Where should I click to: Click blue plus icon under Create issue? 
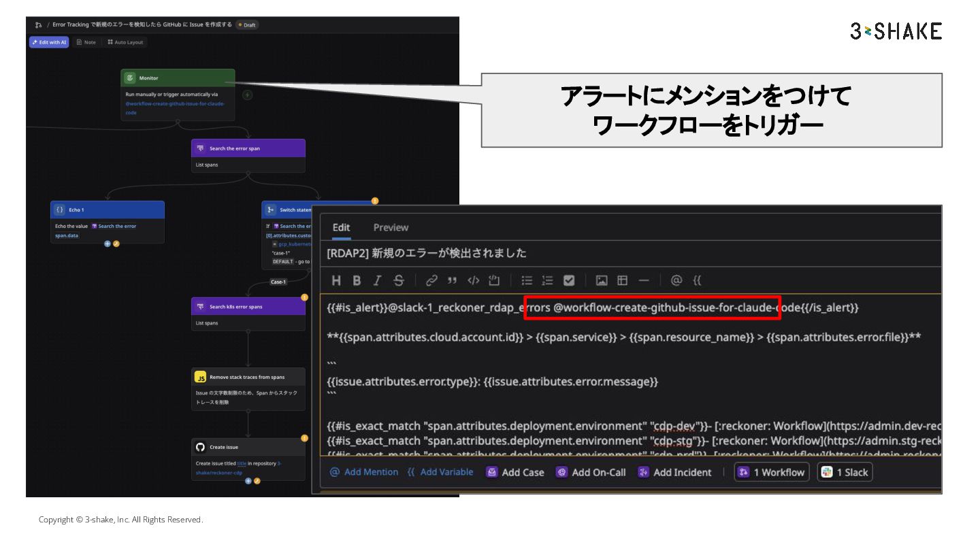coord(248,481)
